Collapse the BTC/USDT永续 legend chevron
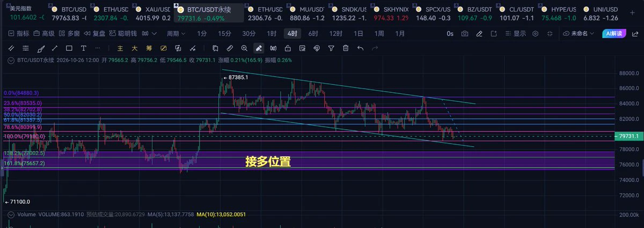This screenshot has width=644, height=228. [11, 61]
